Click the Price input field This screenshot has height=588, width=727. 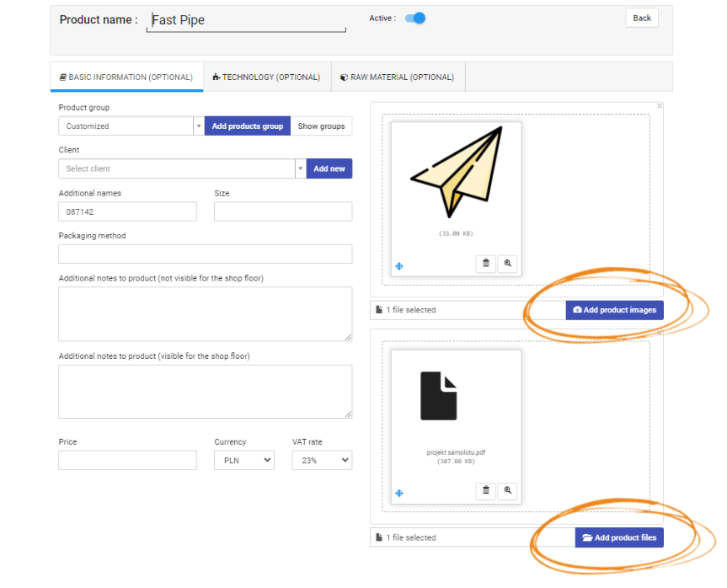(127, 460)
